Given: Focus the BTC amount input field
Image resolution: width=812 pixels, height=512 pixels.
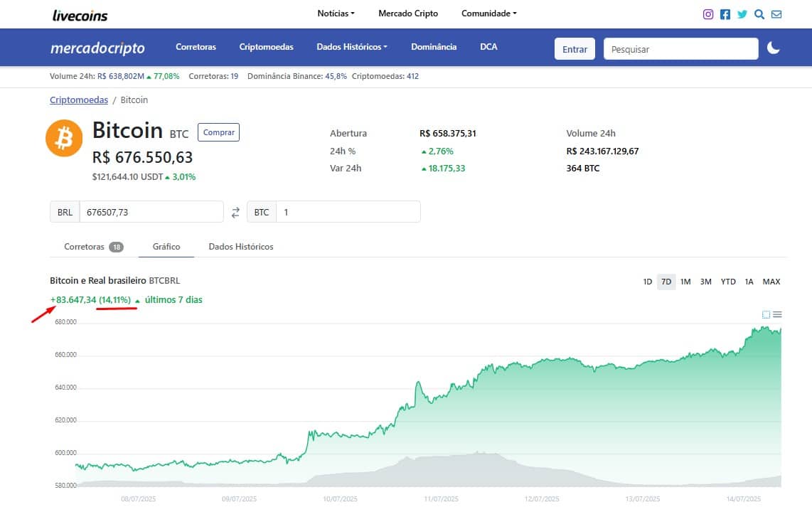Looking at the screenshot, I should 348,212.
